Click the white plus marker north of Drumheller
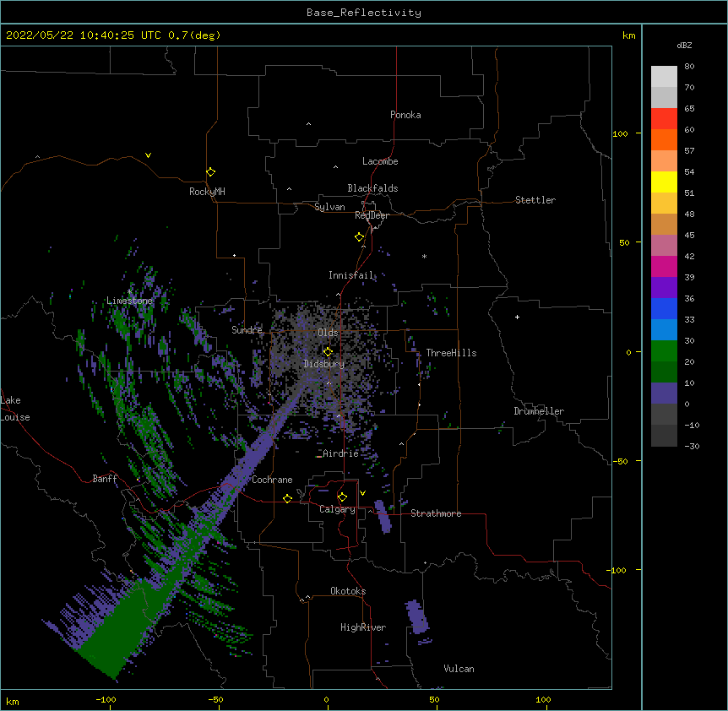 pos(517,317)
